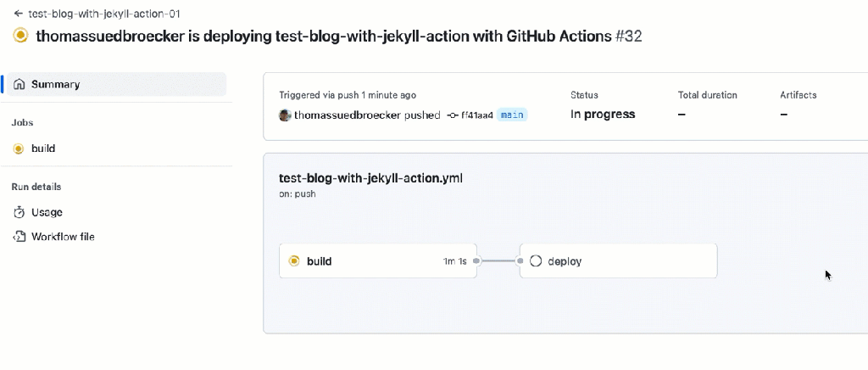
Task: Click the build job spinner in workflow graph
Action: [294, 261]
